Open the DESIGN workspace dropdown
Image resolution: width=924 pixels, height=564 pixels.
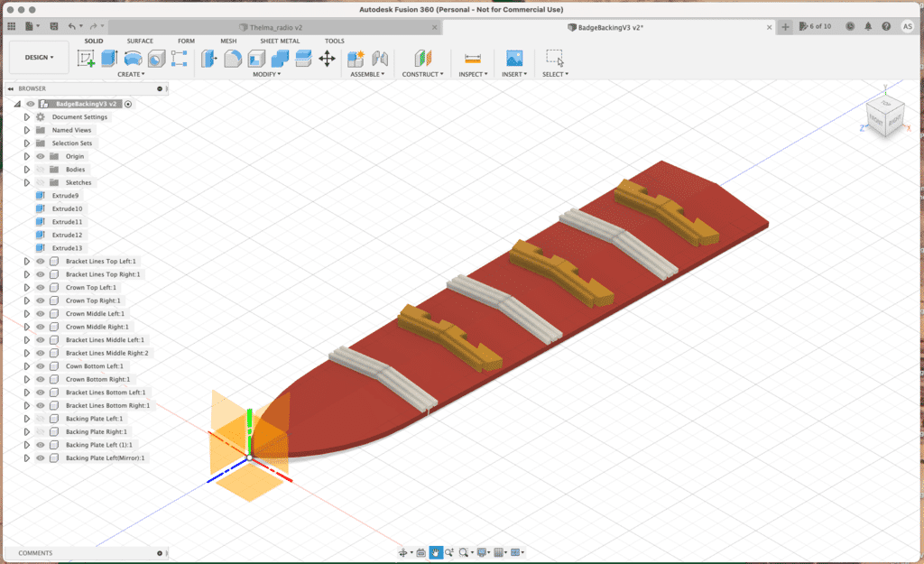click(x=38, y=57)
